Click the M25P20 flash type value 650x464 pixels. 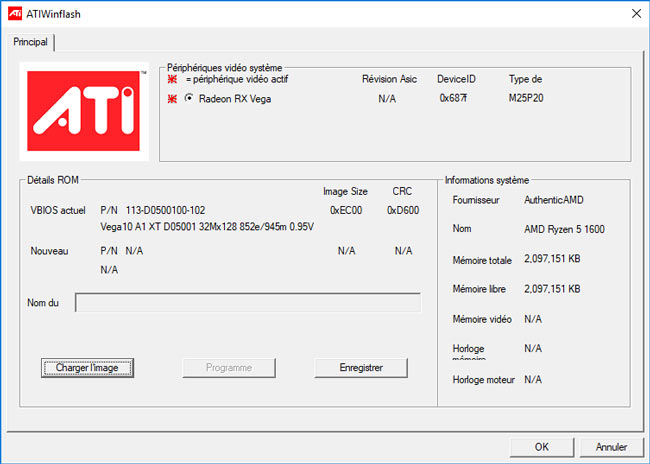(526, 98)
